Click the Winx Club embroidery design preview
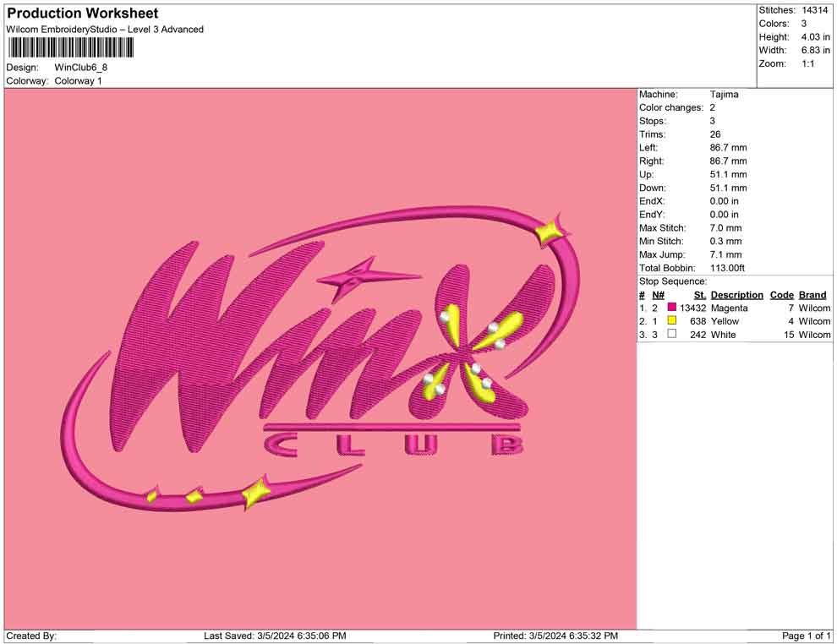The image size is (837, 644). tap(320, 358)
